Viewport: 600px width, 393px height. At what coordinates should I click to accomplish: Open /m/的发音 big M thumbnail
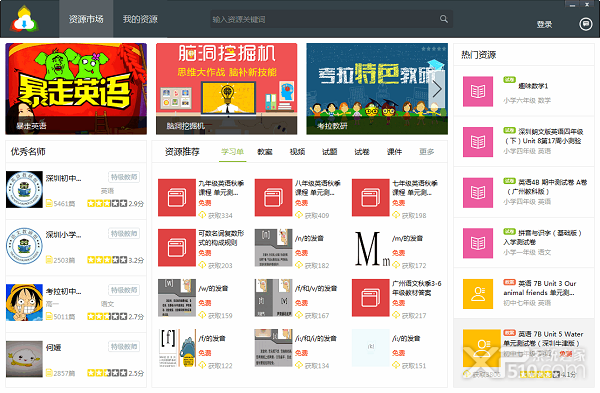370,248
